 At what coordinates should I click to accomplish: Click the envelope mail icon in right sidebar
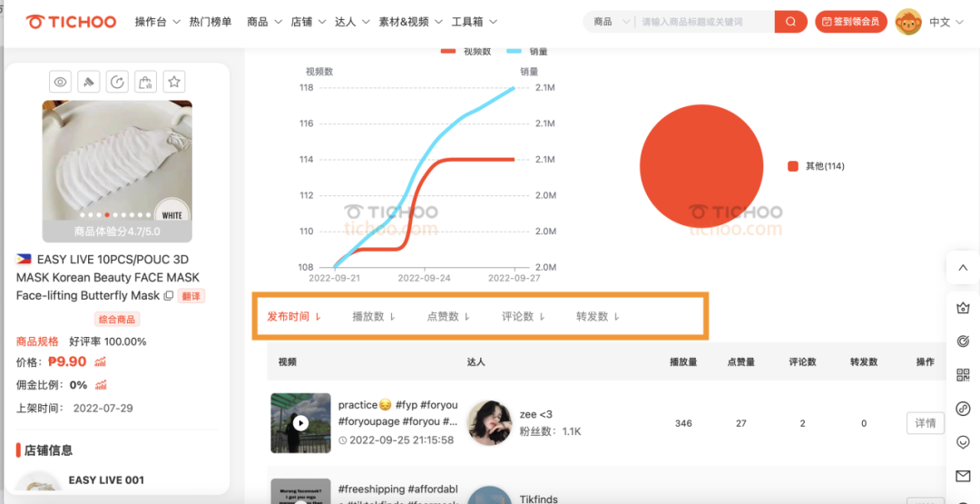coord(963,477)
